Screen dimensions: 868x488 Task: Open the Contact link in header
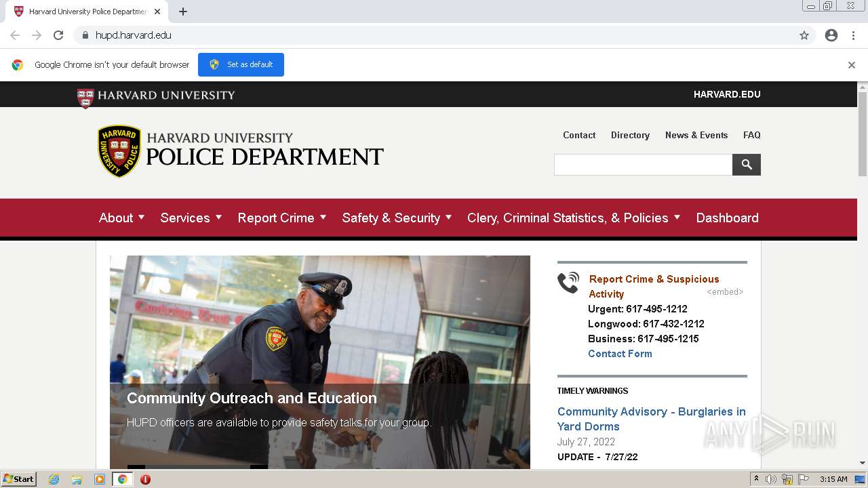click(x=579, y=135)
